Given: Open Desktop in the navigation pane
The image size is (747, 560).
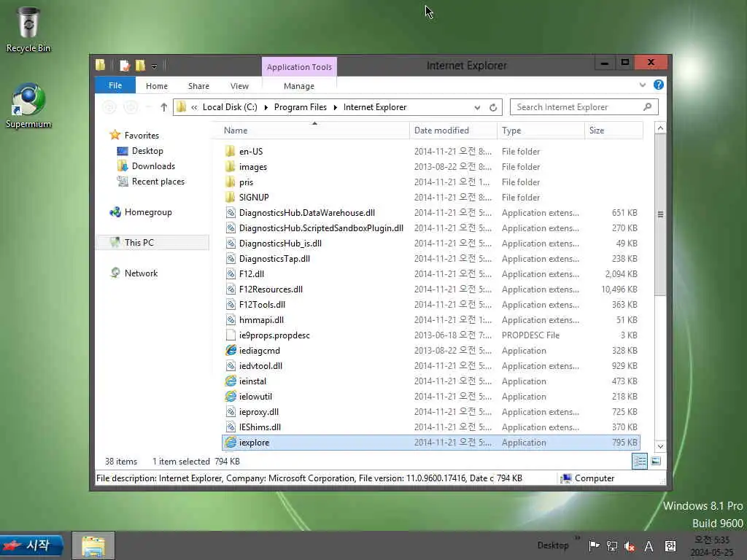Looking at the screenshot, I should pyautogui.click(x=147, y=151).
